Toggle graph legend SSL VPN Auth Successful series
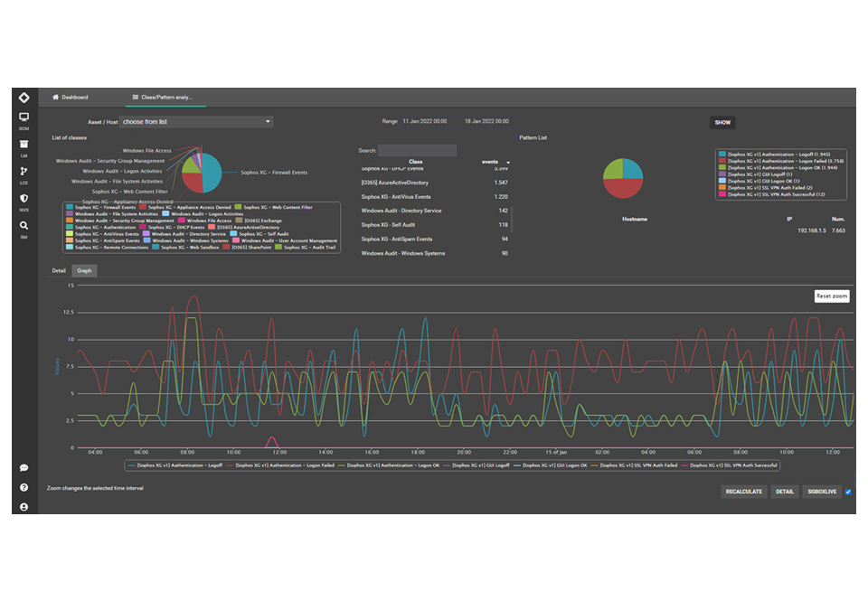This screenshot has height=601, width=868. coord(729,465)
